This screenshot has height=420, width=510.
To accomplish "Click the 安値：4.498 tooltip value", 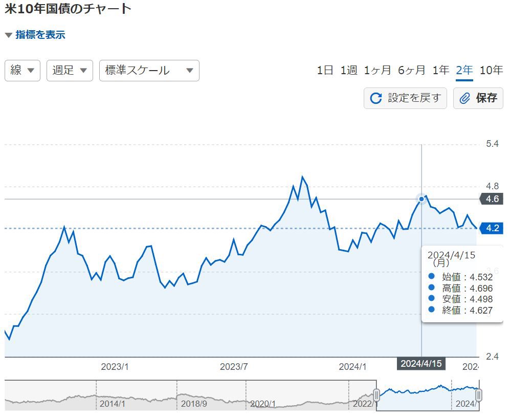I will click(x=467, y=299).
